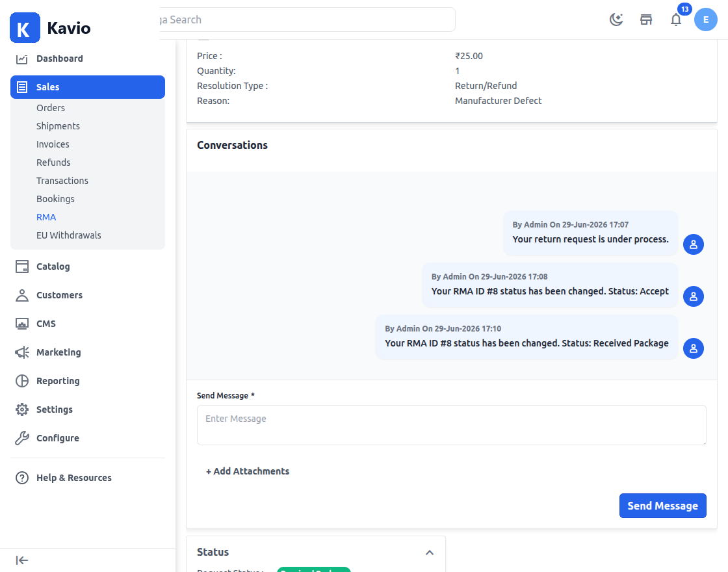Screen dimensions: 728x572
Task: Open EU Withdrawals submenu
Action: (x=69, y=235)
